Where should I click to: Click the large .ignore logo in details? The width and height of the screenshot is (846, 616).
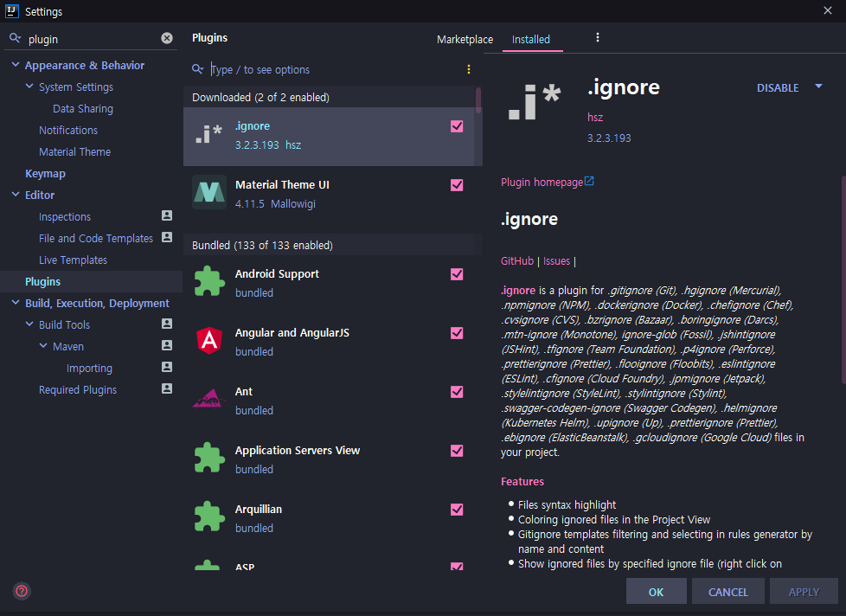point(534,101)
